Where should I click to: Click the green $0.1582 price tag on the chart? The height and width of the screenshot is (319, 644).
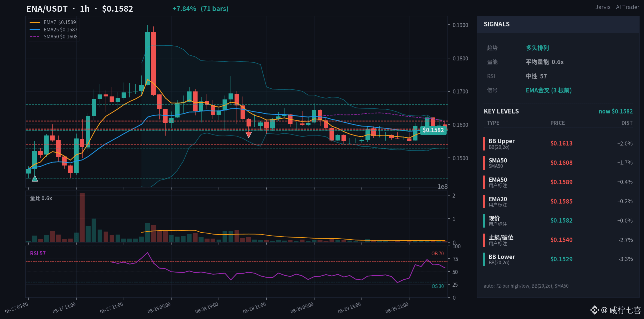click(x=433, y=130)
